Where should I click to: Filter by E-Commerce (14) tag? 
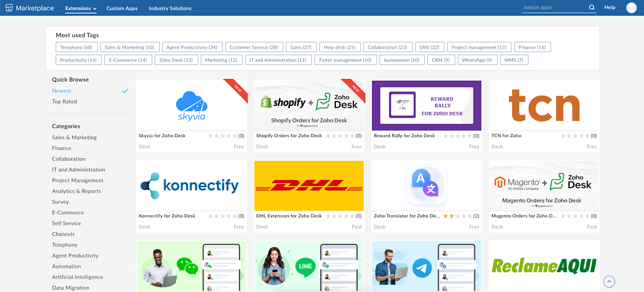(128, 60)
